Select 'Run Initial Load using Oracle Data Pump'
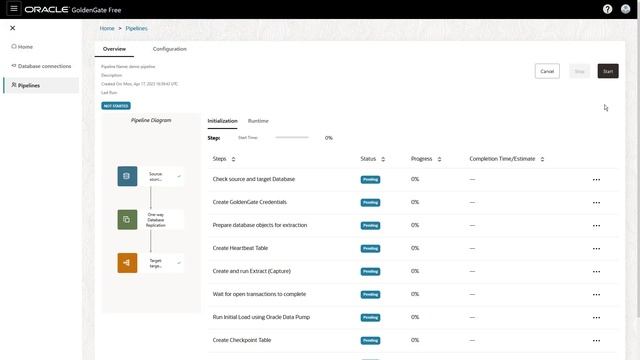 [x=261, y=317]
